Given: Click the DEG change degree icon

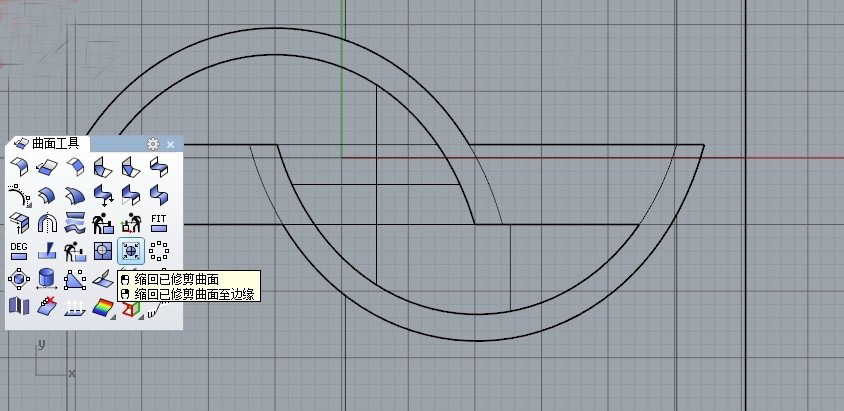Looking at the screenshot, I should point(19,250).
